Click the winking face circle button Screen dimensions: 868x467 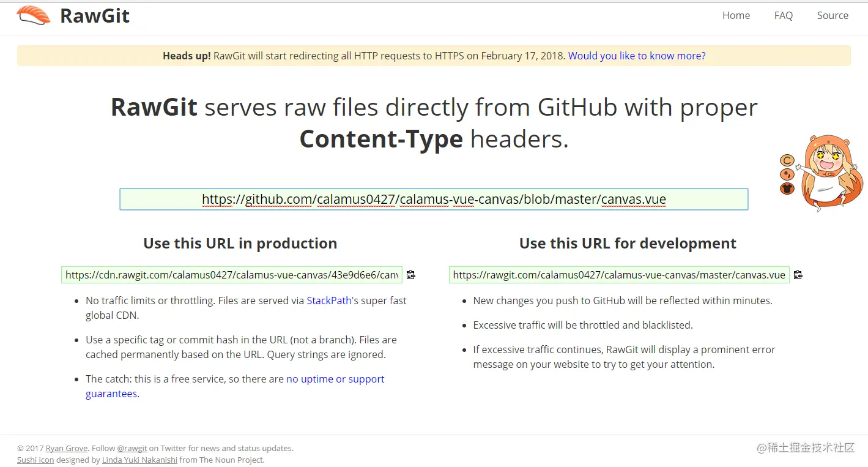pos(787,174)
